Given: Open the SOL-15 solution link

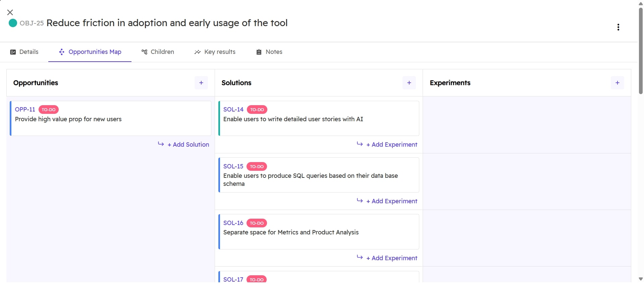Looking at the screenshot, I should [x=233, y=166].
